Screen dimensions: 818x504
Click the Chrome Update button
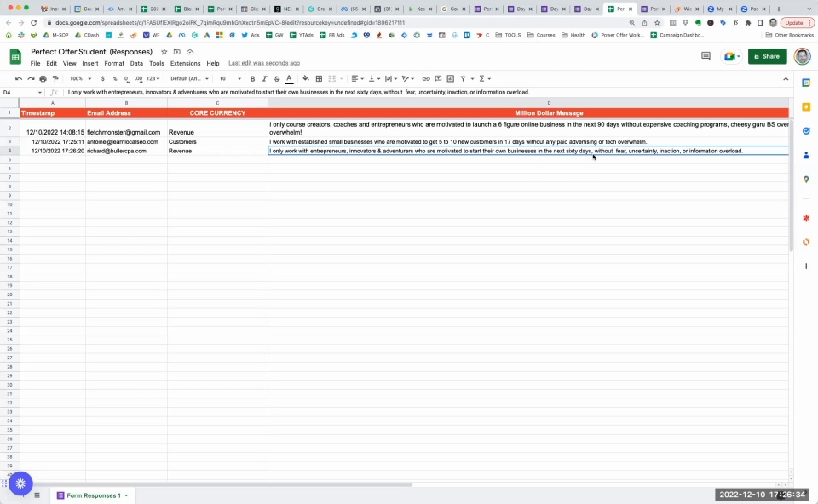click(797, 23)
